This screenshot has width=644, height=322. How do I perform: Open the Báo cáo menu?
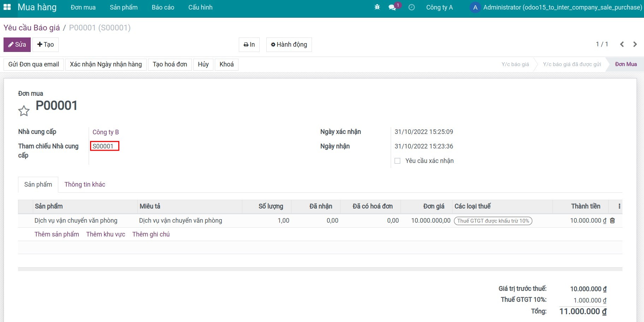(x=163, y=7)
